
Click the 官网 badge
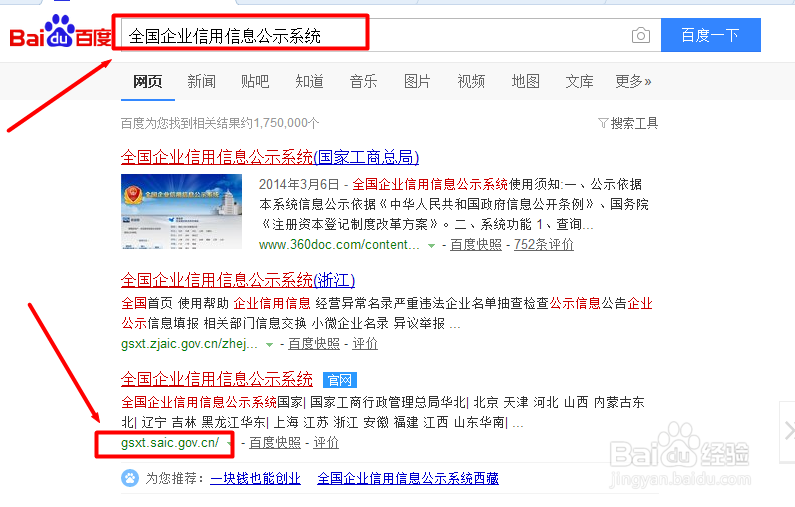tap(340, 380)
